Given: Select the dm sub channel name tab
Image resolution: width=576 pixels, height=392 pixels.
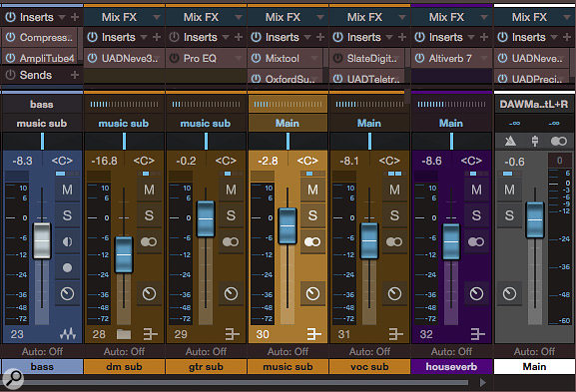Looking at the screenshot, I should coord(124,367).
